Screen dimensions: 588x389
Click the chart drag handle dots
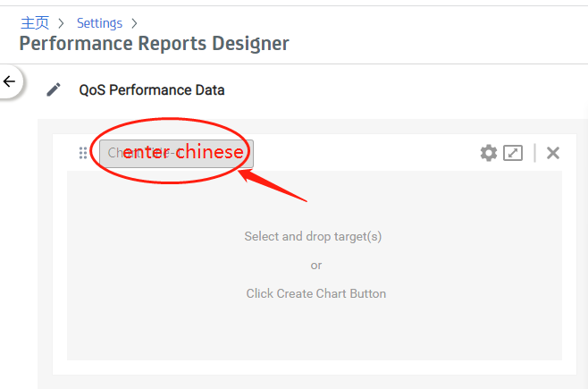coord(83,153)
